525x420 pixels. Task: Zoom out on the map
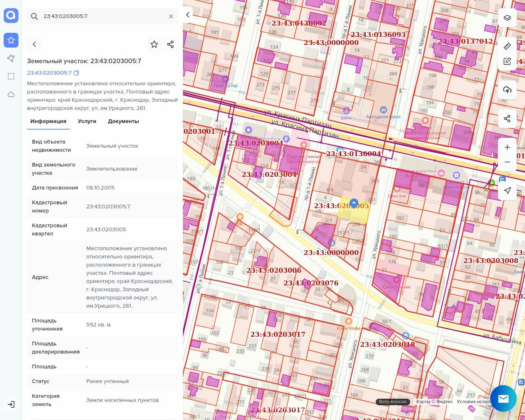click(x=507, y=162)
